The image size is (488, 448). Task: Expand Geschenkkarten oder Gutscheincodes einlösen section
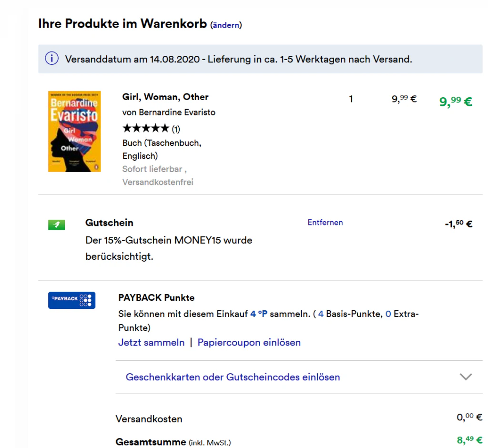299,377
